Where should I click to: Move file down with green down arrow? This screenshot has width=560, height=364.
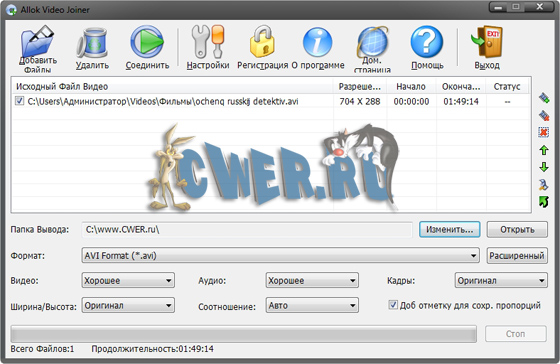pos(544,167)
